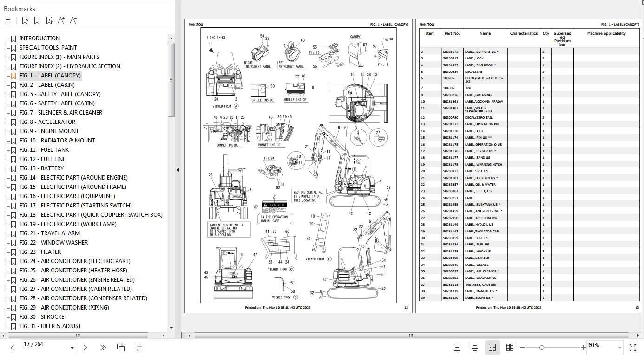Decrease bookmark text size

(x=73, y=20)
